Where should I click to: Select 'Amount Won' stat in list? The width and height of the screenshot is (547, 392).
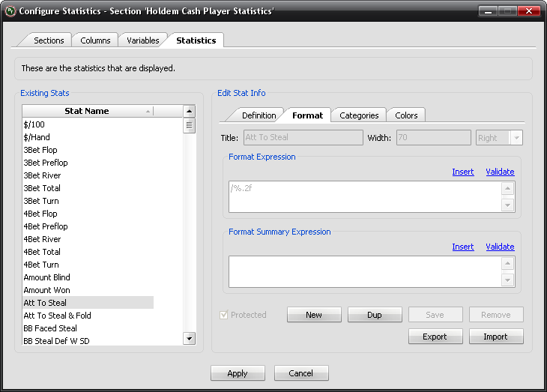point(46,290)
